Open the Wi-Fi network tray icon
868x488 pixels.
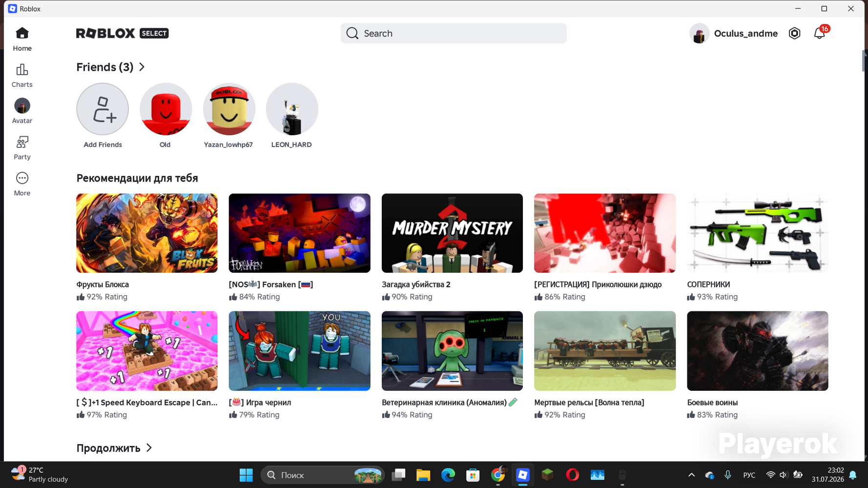[x=770, y=475]
